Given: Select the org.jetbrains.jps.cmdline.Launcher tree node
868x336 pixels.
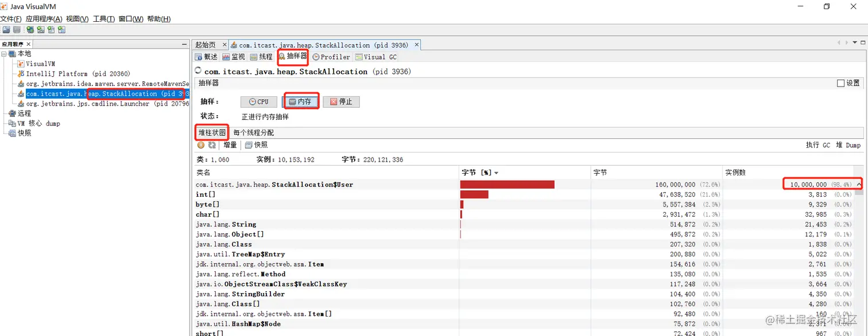Looking at the screenshot, I should [x=107, y=104].
